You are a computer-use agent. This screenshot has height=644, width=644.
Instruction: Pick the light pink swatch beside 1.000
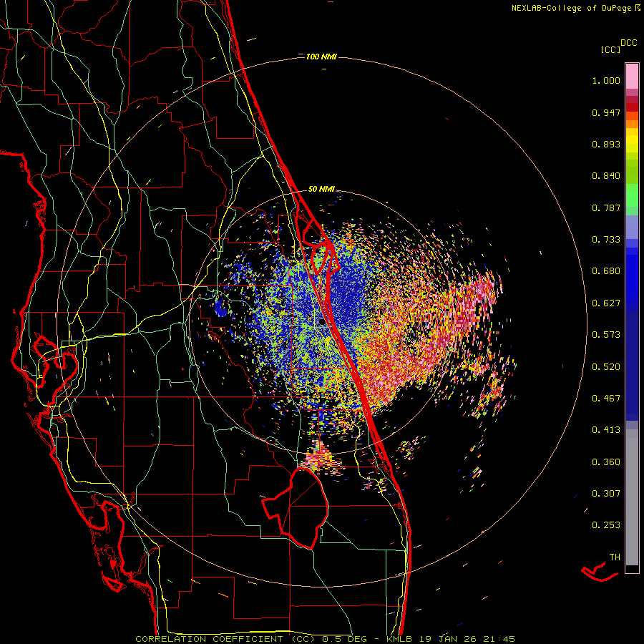(632, 77)
